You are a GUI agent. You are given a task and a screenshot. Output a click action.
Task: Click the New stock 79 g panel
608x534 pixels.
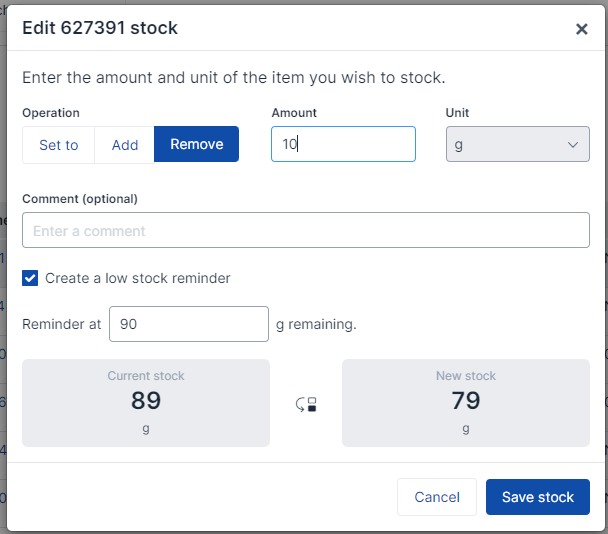tap(466, 403)
